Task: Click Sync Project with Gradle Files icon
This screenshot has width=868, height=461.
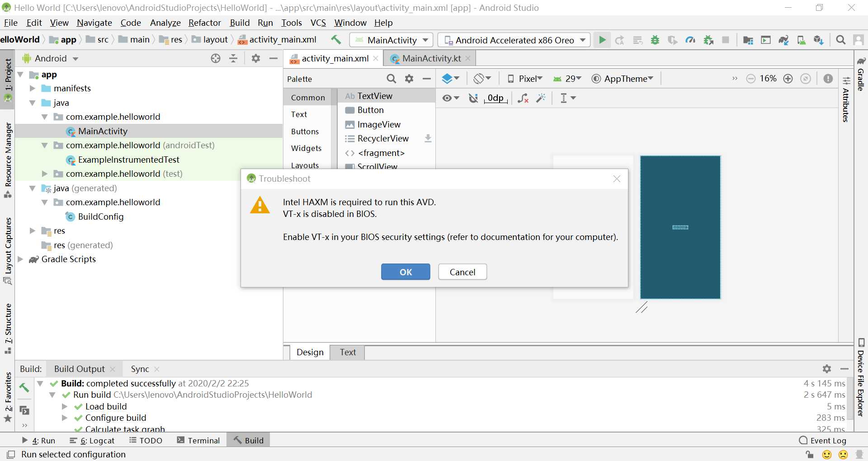Action: pos(783,40)
